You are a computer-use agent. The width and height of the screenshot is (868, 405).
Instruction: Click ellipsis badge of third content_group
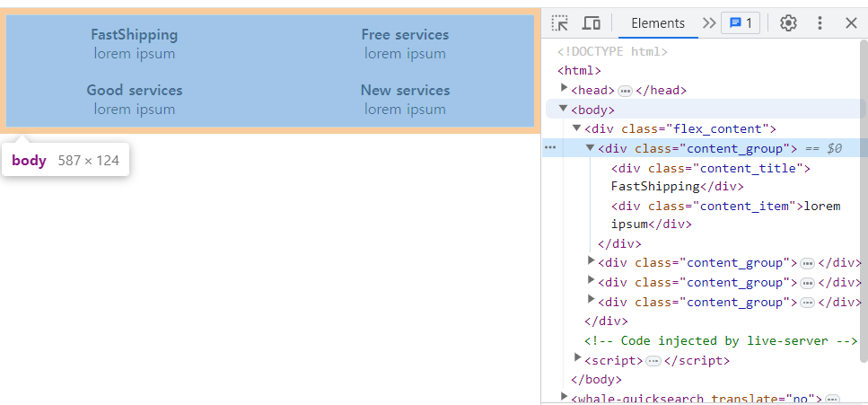[x=807, y=283]
